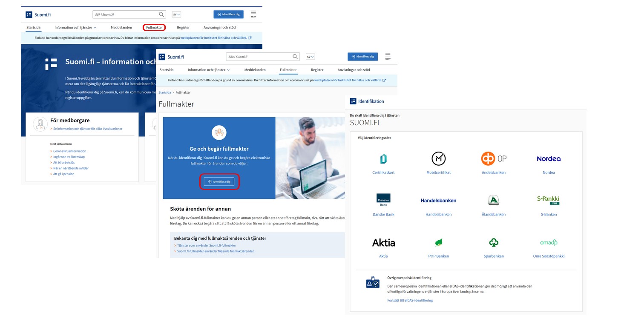Viewport: 644px width, 322px height.
Task: Choose the Sparbanken tree logo
Action: 494,242
